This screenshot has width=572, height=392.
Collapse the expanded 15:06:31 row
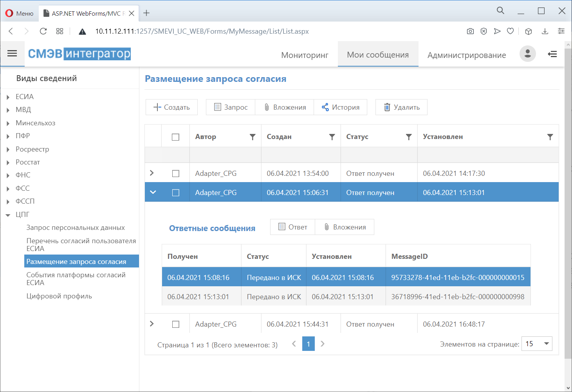tap(153, 192)
